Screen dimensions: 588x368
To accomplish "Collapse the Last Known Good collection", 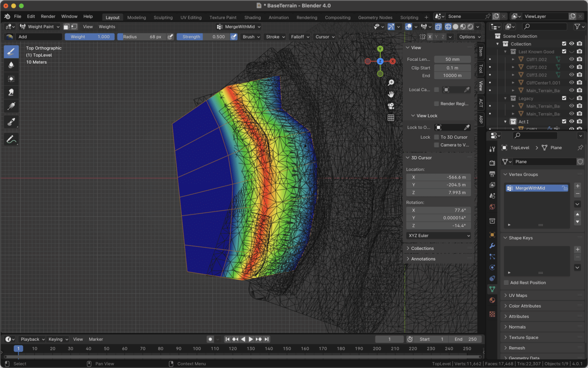I will click(505, 52).
